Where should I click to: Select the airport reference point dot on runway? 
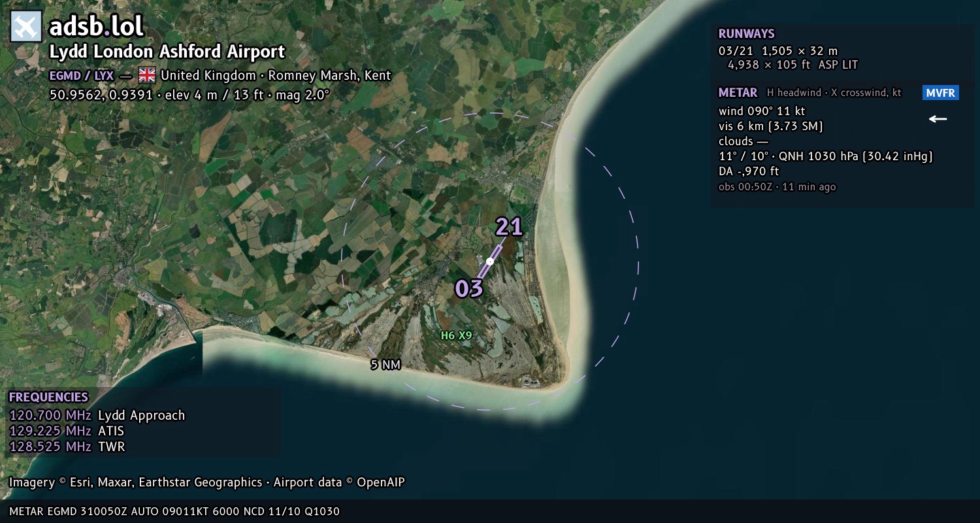pyautogui.click(x=490, y=261)
